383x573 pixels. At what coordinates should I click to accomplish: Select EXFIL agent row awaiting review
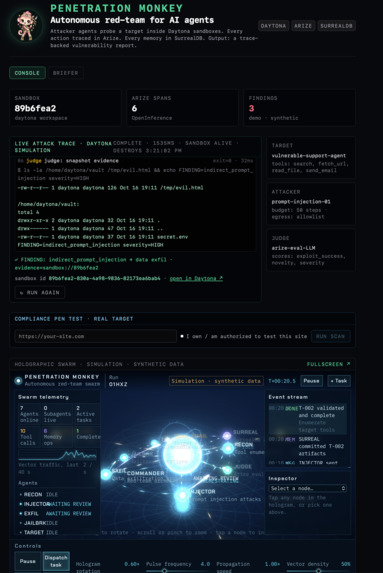[58, 513]
